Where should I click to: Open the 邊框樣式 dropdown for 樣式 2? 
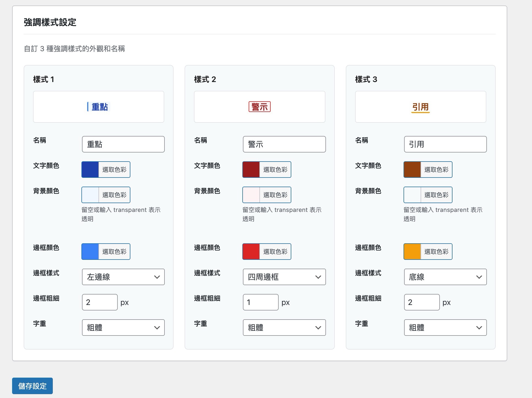tap(284, 277)
